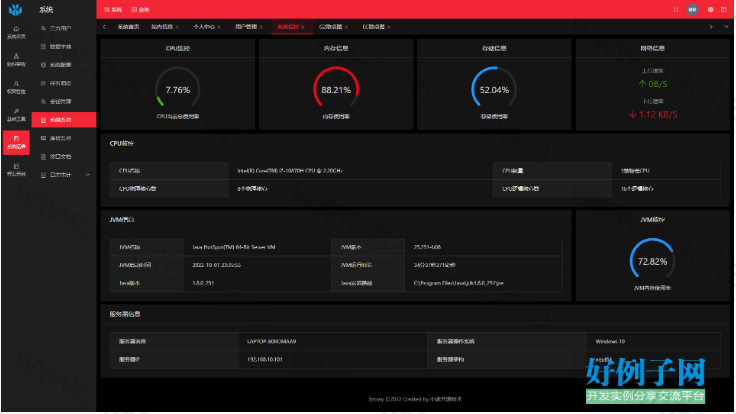Open 三方用户 in the side menu
Screen dimensions: 736x414
[x=64, y=28]
